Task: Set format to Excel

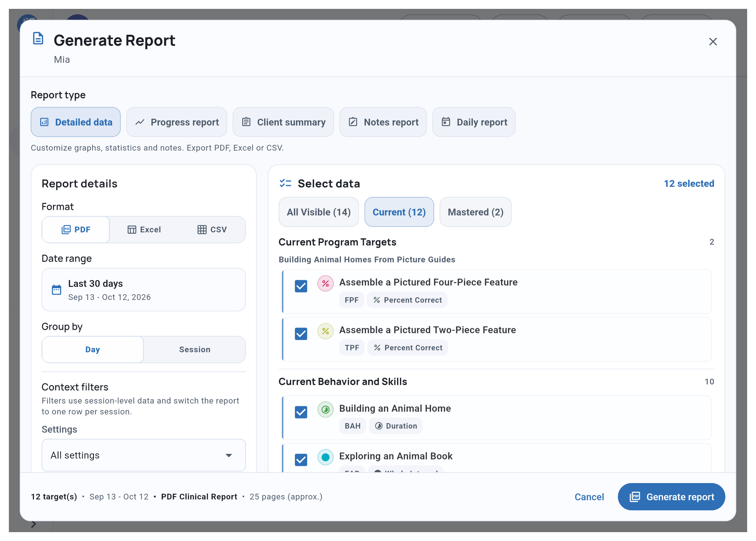Action: pyautogui.click(x=144, y=230)
